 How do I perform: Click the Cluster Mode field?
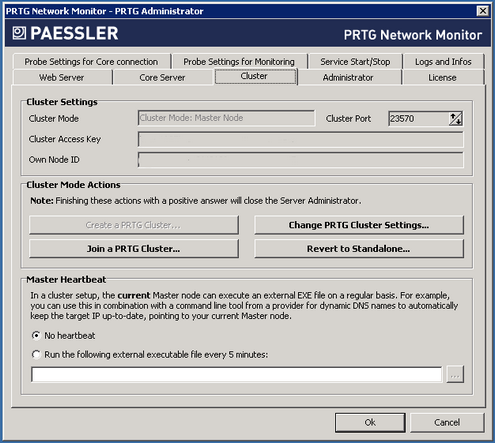point(226,118)
